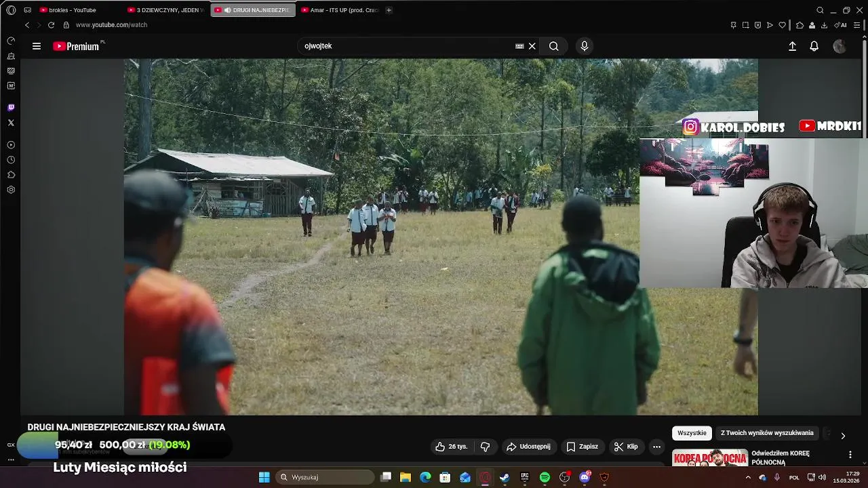
Task: Open the workspaces icon beside the tabs
Action: 28,10
